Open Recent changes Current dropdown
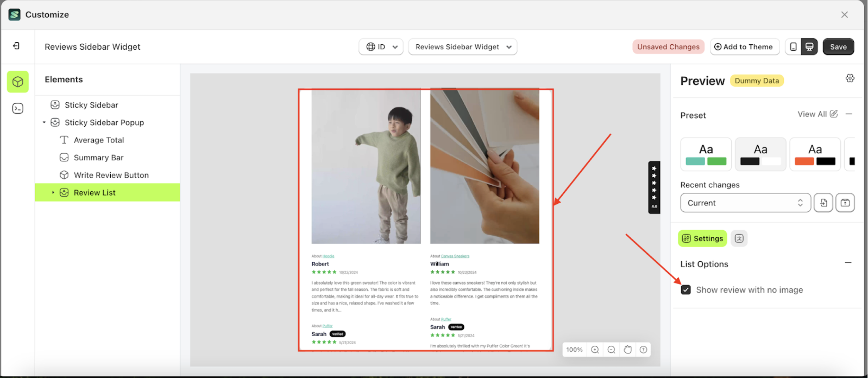Screen dimensions: 868x378 [745, 203]
